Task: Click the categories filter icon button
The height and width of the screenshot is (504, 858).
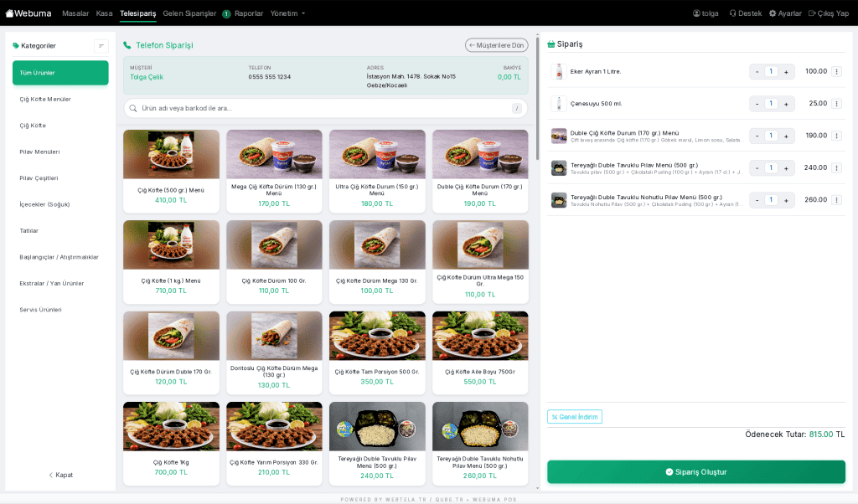Action: point(101,46)
